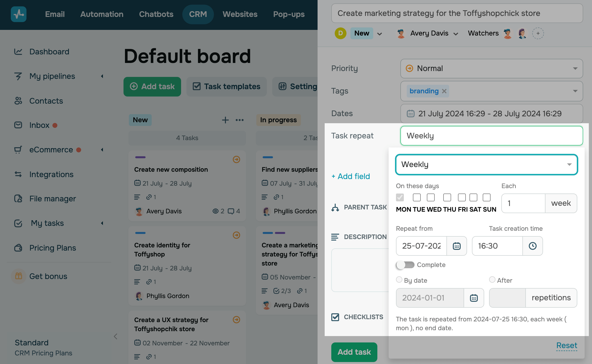Select the By date radio option
Screen dimensions: 592x364
(x=399, y=280)
